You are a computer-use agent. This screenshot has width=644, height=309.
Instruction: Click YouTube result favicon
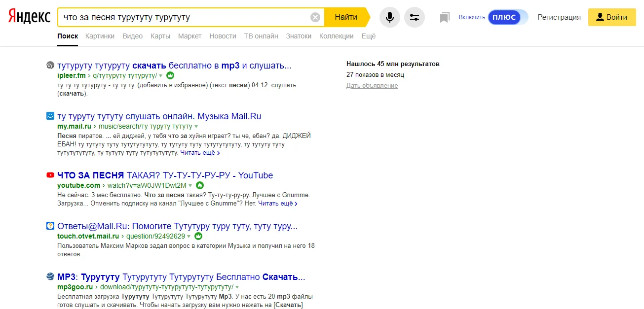point(50,175)
